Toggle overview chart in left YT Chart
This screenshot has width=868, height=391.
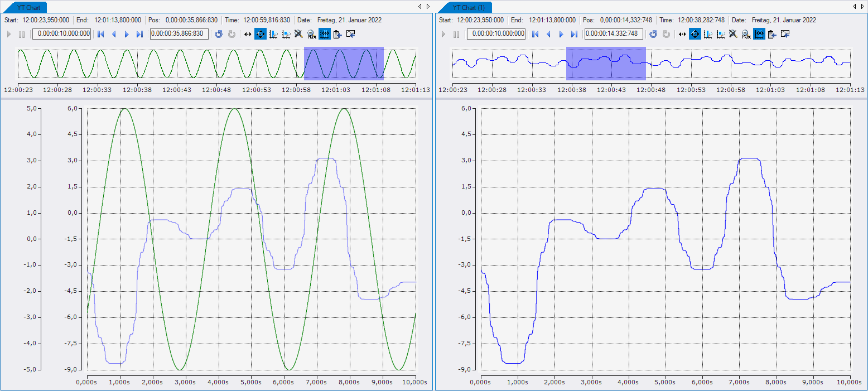coord(324,34)
